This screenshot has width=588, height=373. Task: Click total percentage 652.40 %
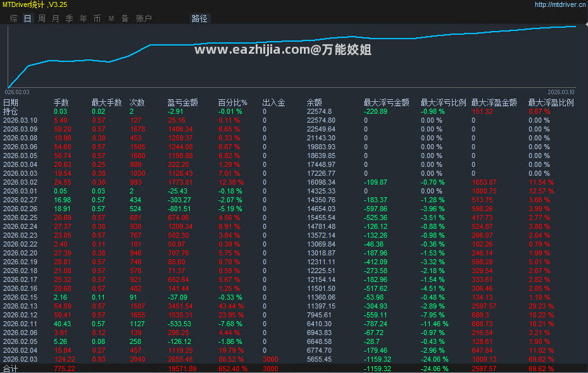pos(233,369)
